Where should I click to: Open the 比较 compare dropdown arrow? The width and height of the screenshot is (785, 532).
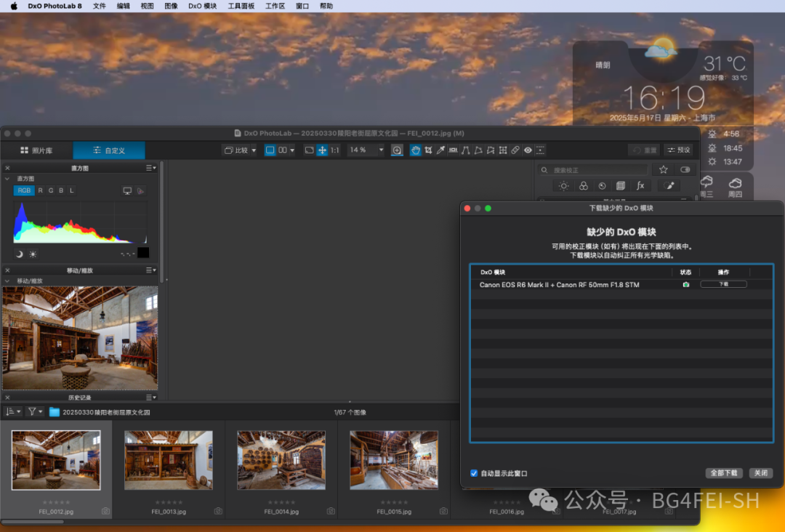[254, 150]
